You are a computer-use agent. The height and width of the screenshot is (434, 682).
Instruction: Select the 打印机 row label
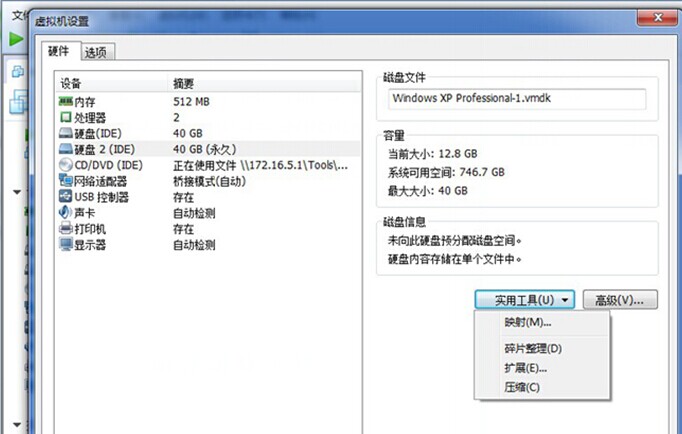(90, 229)
